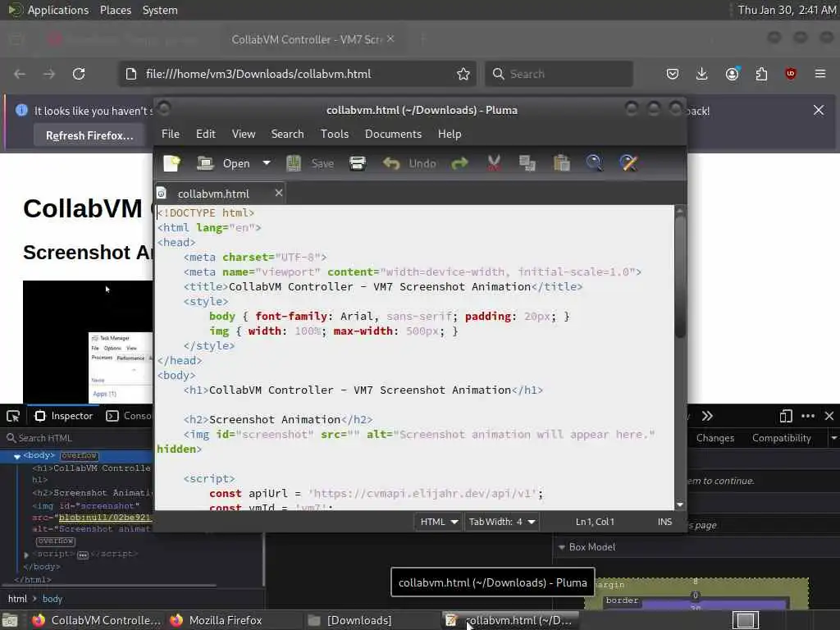Click the New document icon in Pluma

[x=172, y=163]
